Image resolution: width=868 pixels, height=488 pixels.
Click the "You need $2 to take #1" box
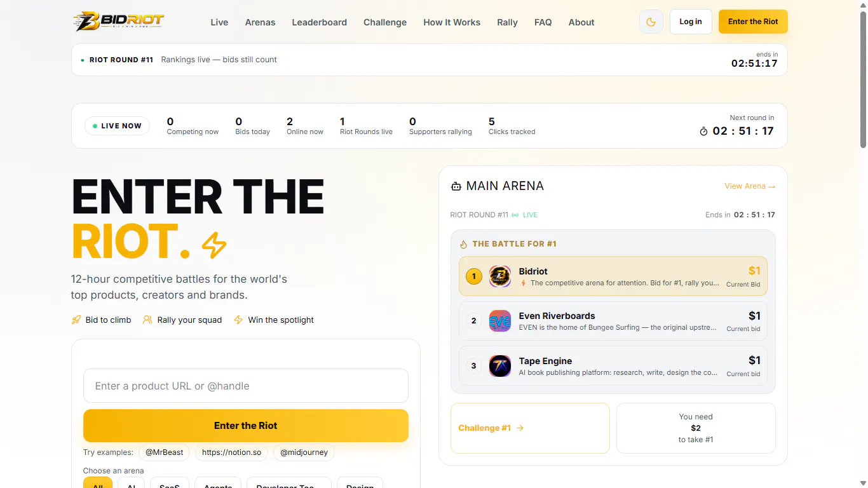coord(696,428)
